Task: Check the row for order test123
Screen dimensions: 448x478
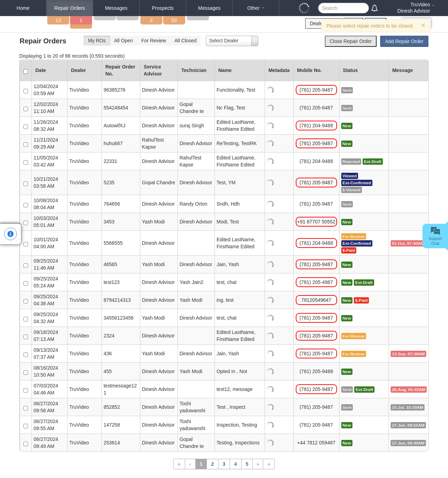Action: [26, 283]
